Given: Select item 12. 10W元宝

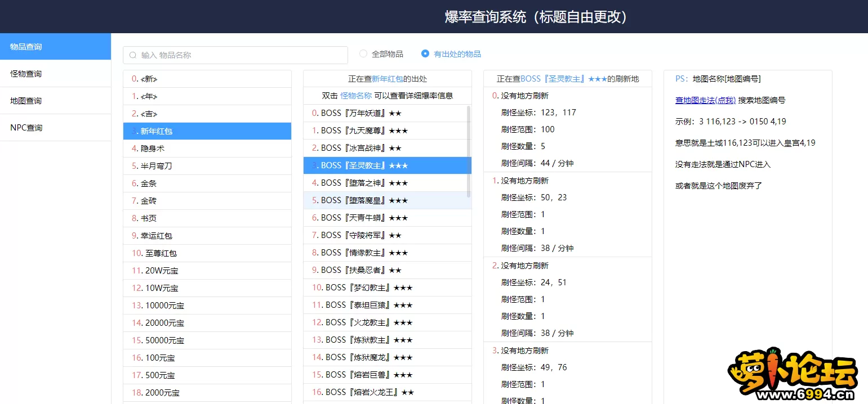Looking at the screenshot, I should [207, 288].
